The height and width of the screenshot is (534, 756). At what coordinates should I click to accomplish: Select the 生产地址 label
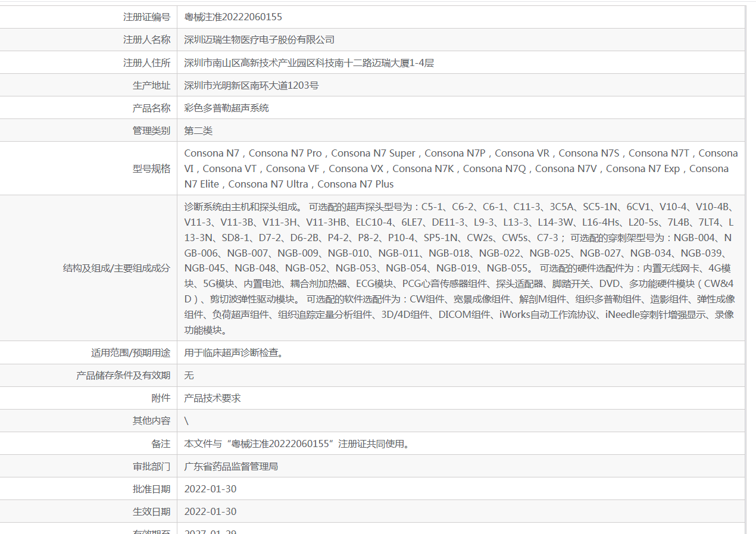pyautogui.click(x=151, y=85)
